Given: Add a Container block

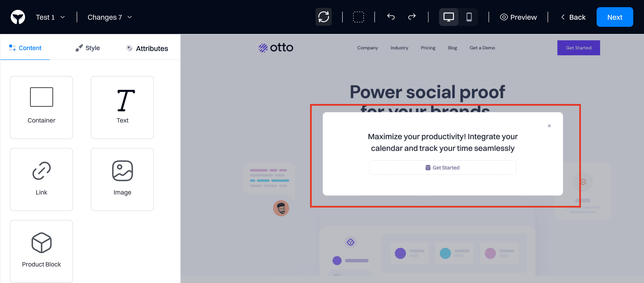Looking at the screenshot, I should point(41,107).
